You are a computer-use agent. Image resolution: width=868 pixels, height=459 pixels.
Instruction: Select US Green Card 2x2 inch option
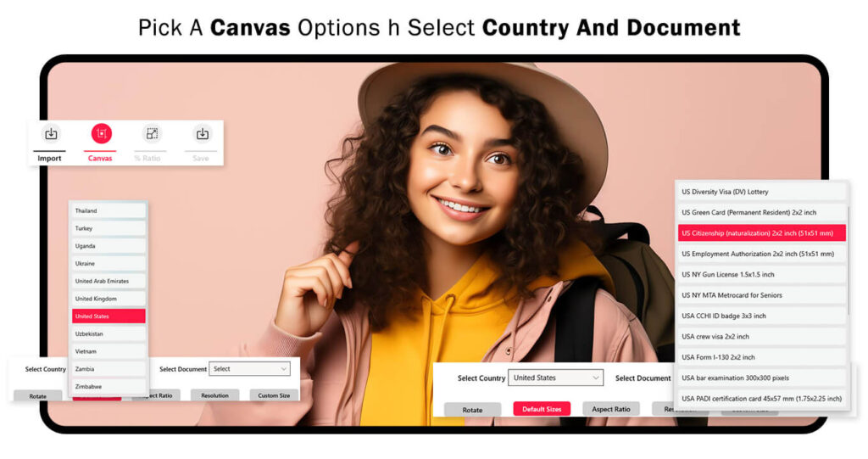(x=762, y=212)
